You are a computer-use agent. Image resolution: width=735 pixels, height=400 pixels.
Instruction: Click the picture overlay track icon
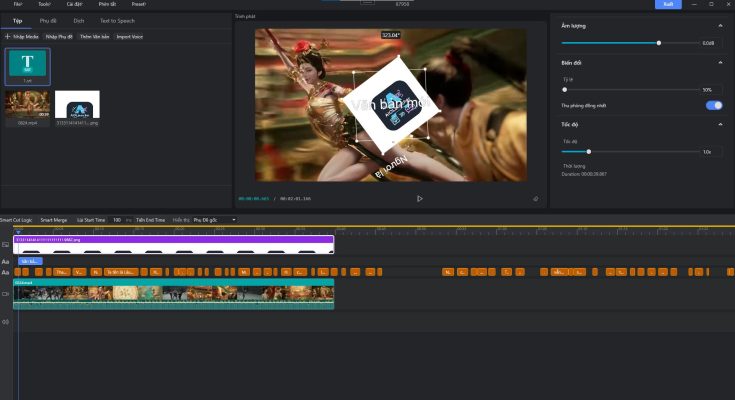(x=6, y=244)
